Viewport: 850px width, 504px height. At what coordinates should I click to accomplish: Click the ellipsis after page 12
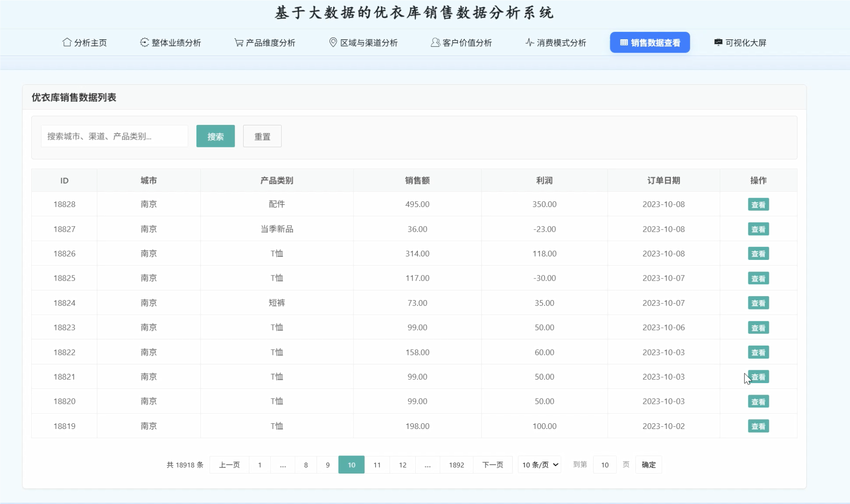[428, 465]
